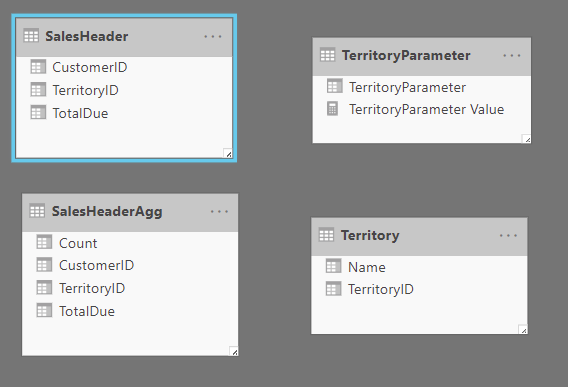Click the SalesHeaderAgg table title
568x387 pixels.
point(107,212)
